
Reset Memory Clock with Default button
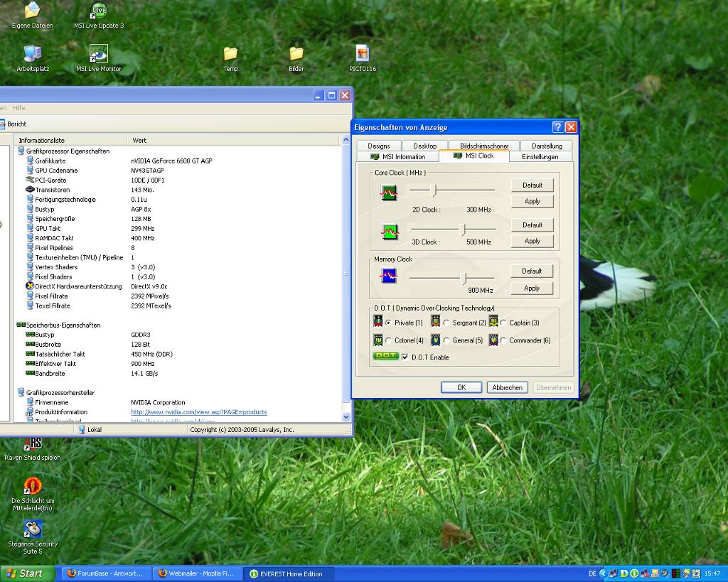tap(532, 271)
